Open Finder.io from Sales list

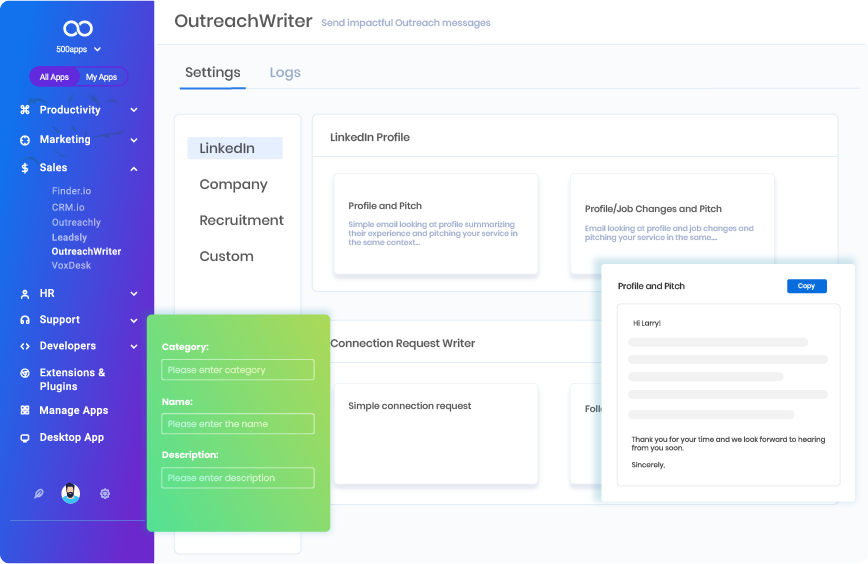click(x=71, y=191)
